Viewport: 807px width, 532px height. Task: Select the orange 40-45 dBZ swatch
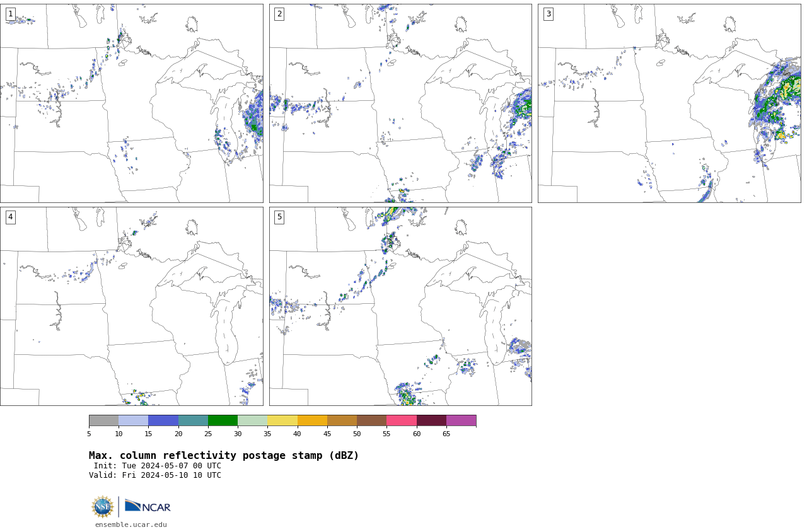pyautogui.click(x=312, y=420)
